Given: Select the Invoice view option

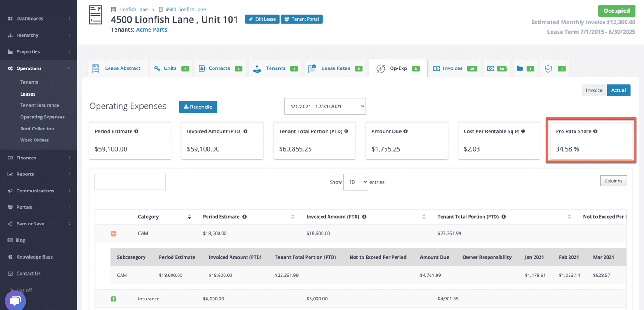Looking at the screenshot, I should coord(593,90).
